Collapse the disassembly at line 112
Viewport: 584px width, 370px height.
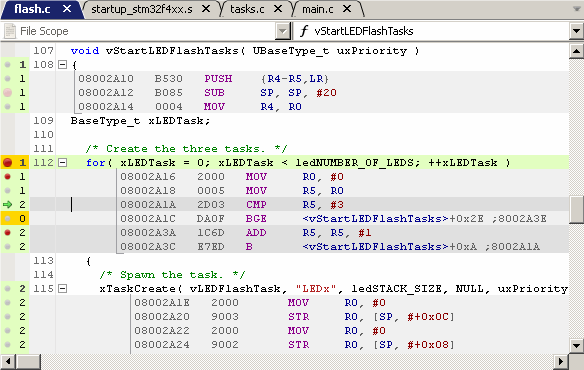63,163
